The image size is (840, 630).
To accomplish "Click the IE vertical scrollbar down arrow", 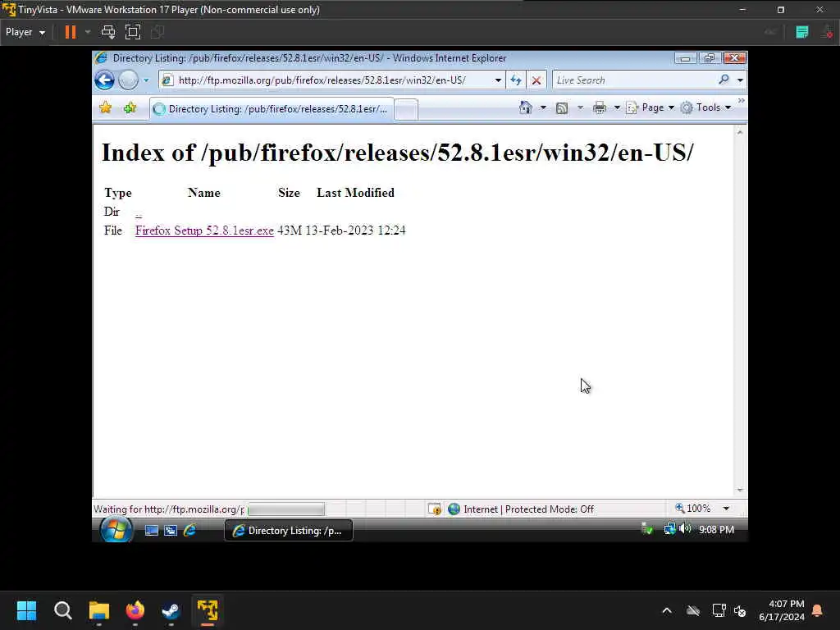I will coord(740,491).
